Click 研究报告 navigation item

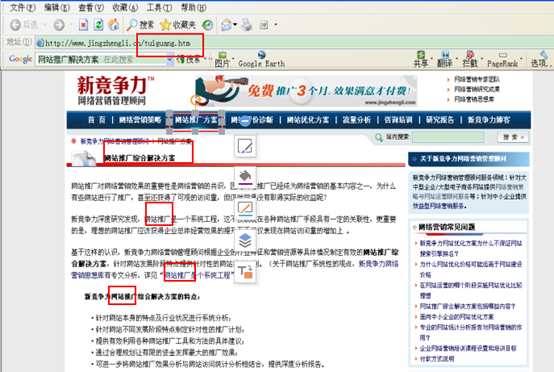pyautogui.click(x=440, y=120)
